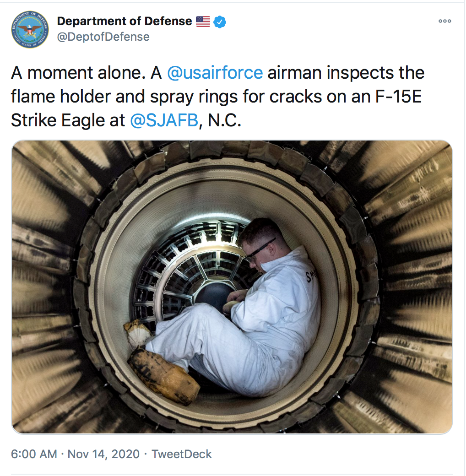Visit the Department of Defense display name

pyautogui.click(x=125, y=21)
